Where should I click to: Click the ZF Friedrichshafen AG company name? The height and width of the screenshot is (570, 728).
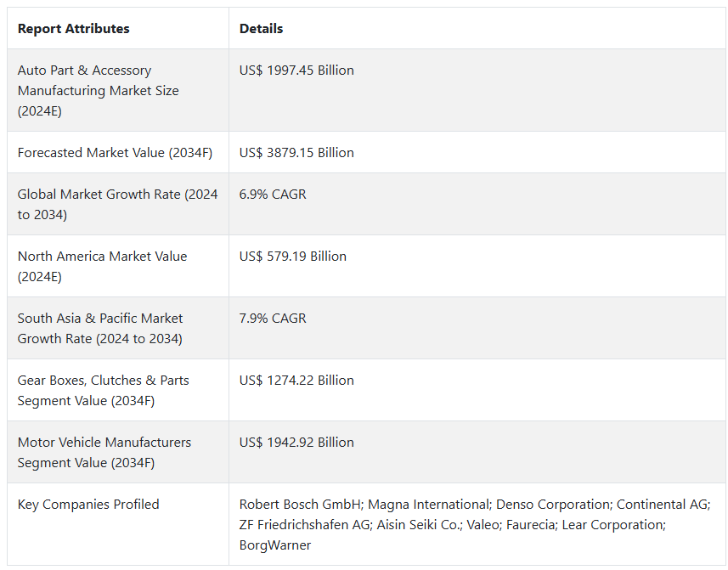coord(303,525)
